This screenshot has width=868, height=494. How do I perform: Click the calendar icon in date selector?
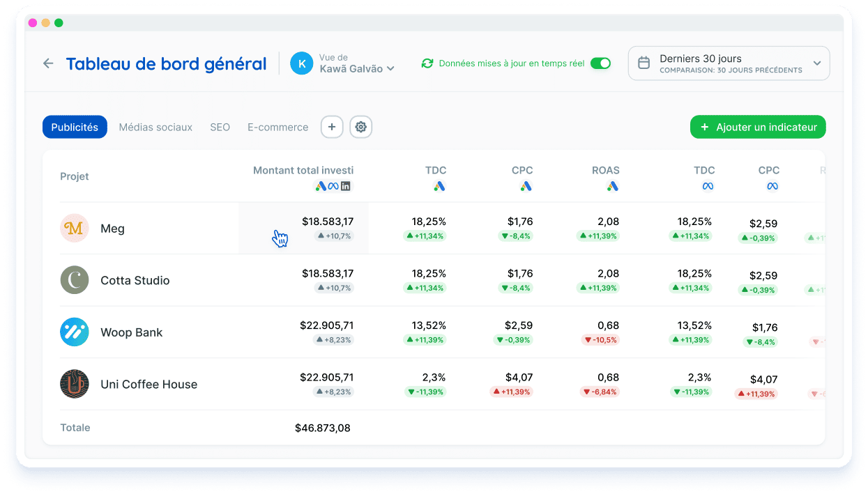(644, 63)
